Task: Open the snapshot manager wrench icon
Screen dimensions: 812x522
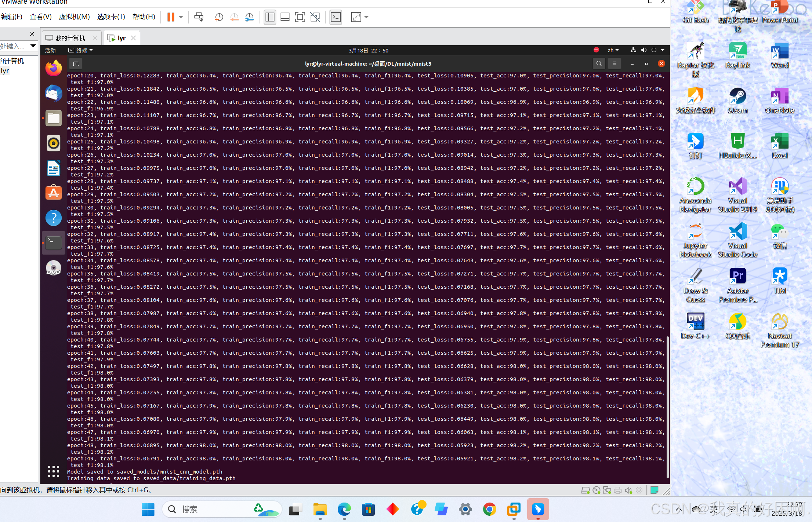Action: (250, 17)
